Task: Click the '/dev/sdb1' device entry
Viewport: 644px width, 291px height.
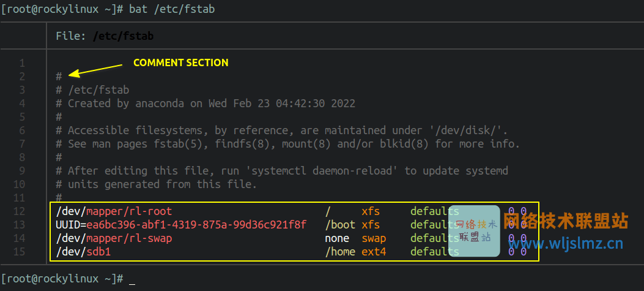Action: tap(83, 252)
